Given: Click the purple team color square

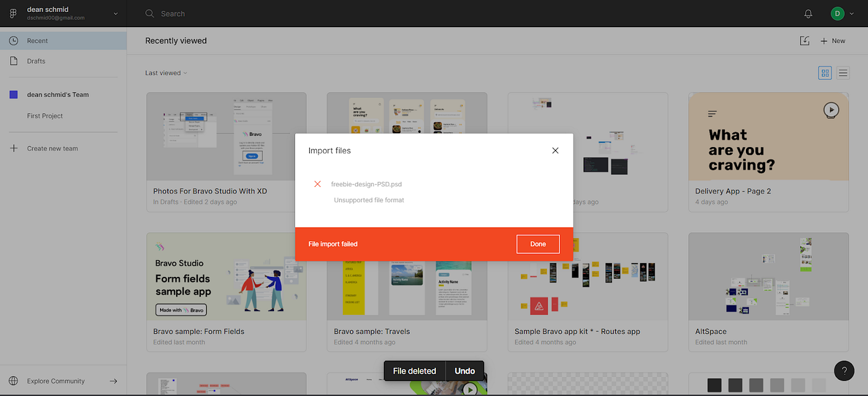Looking at the screenshot, I should (x=14, y=95).
